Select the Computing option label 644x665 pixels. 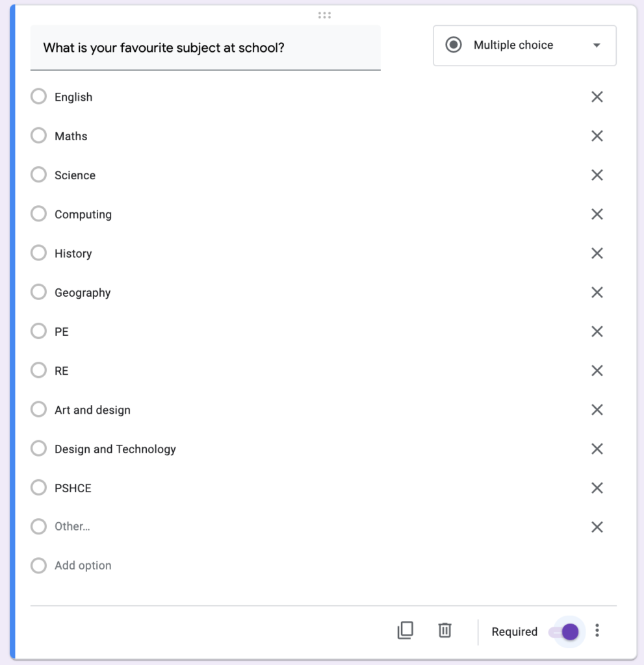pos(83,214)
